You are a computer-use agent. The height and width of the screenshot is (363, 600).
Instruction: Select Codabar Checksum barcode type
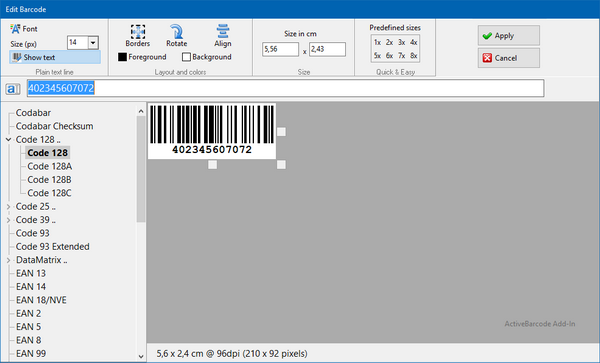point(54,126)
